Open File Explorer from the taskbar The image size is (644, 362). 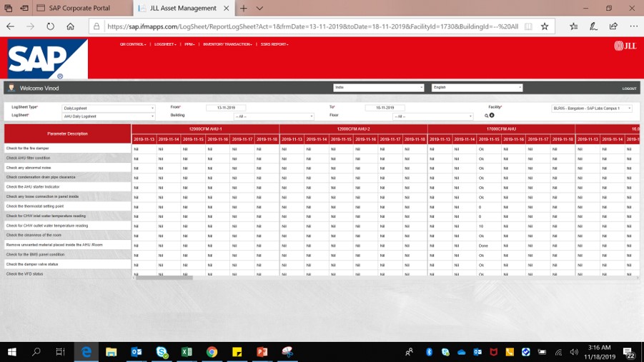click(112, 352)
